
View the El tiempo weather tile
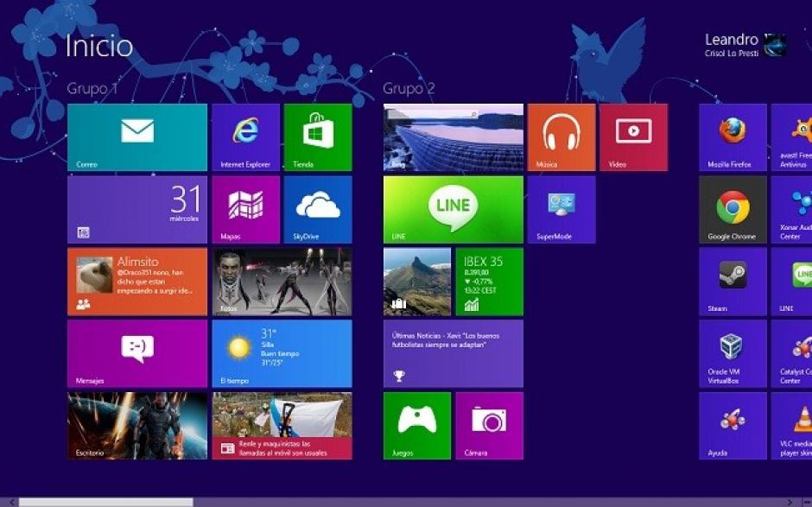point(280,354)
